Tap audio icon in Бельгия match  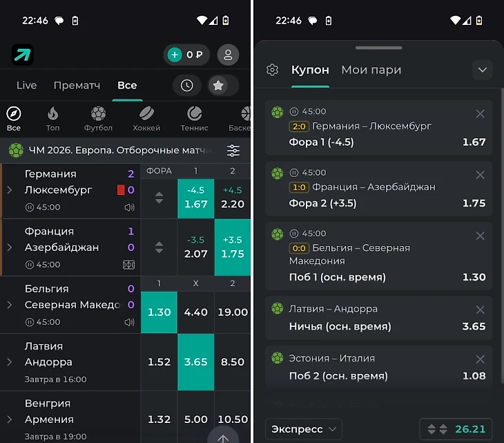click(129, 322)
